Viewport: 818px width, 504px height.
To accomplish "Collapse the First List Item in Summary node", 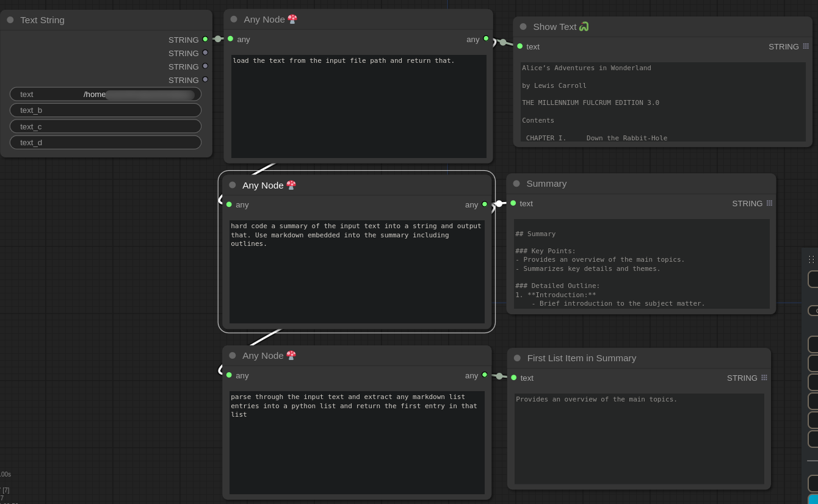I will pos(517,358).
